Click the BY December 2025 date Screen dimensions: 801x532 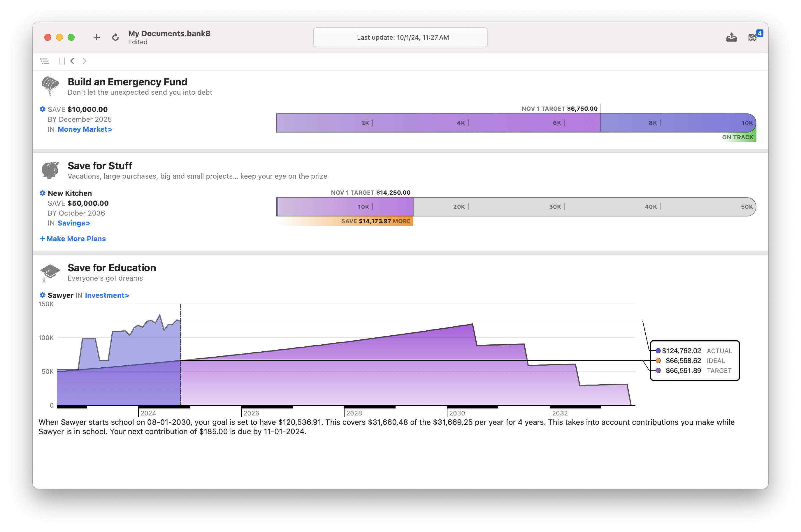(80, 119)
